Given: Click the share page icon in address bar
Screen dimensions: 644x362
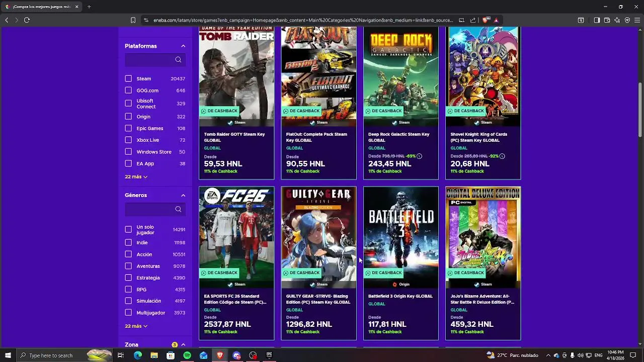Looking at the screenshot, I should coord(473,20).
